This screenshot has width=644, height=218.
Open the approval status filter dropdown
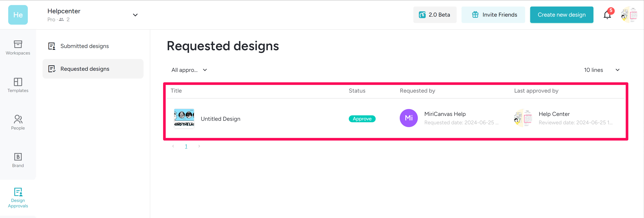coord(189,70)
